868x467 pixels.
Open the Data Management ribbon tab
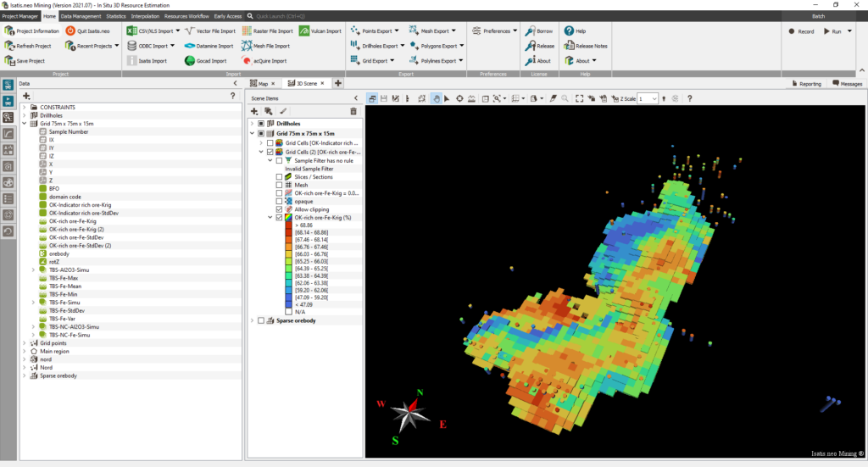point(81,16)
